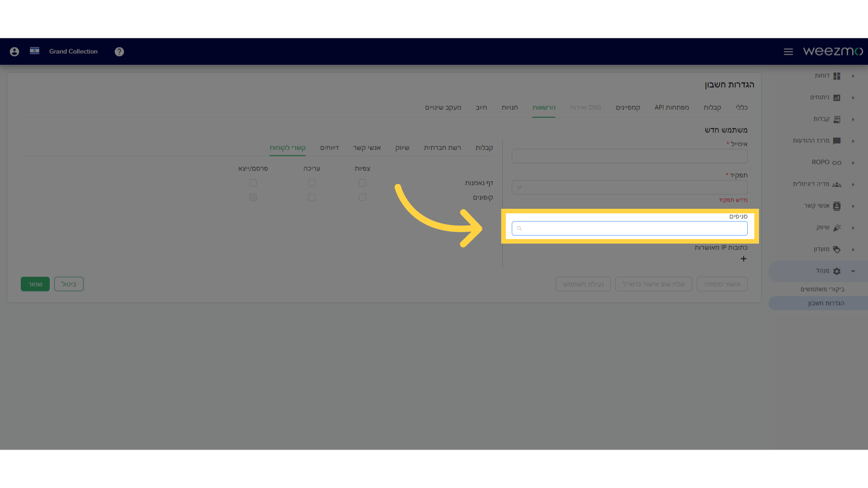
Task: Switch to the הרשאות tab
Action: click(x=544, y=108)
